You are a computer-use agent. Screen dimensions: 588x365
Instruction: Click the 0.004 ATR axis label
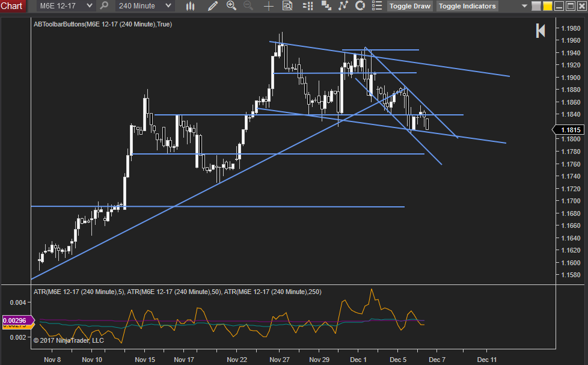(x=18, y=302)
